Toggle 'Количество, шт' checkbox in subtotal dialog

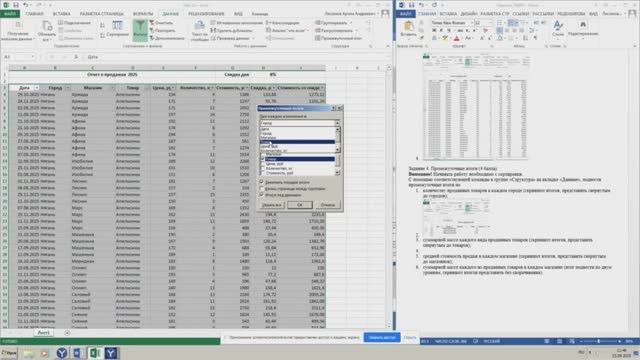[x=262, y=168]
